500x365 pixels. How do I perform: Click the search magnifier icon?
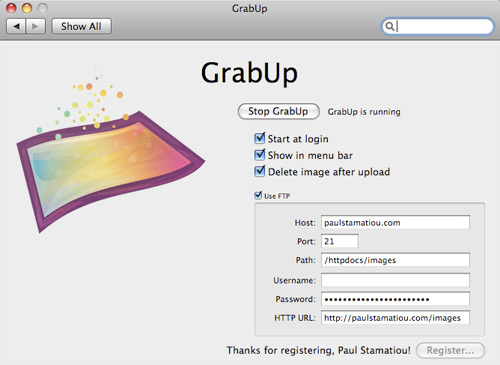coord(389,26)
